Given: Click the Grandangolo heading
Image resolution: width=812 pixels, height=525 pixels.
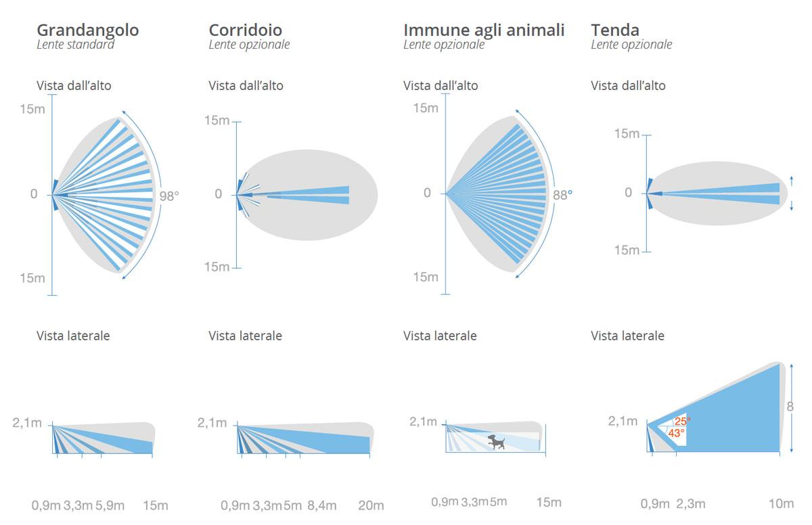Looking at the screenshot, I should click(88, 30).
